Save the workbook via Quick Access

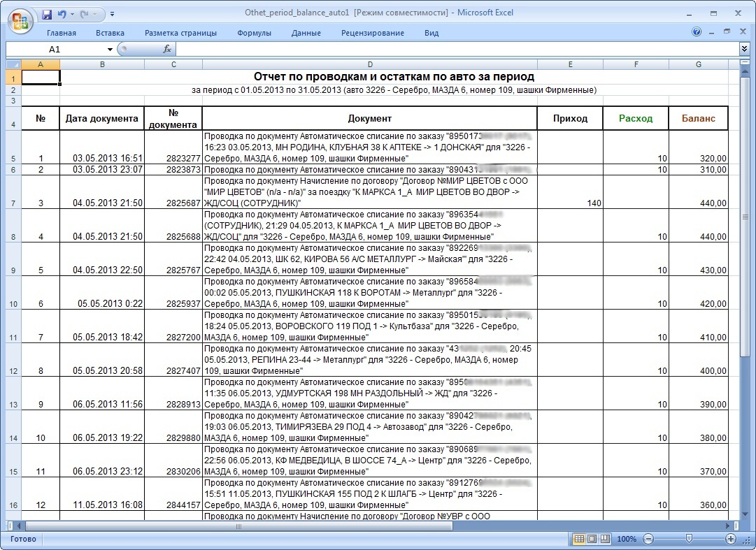[x=48, y=13]
